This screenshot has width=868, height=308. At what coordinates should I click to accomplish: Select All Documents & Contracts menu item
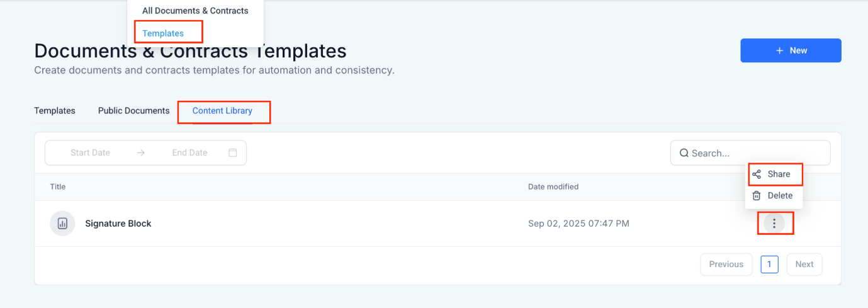tap(195, 11)
